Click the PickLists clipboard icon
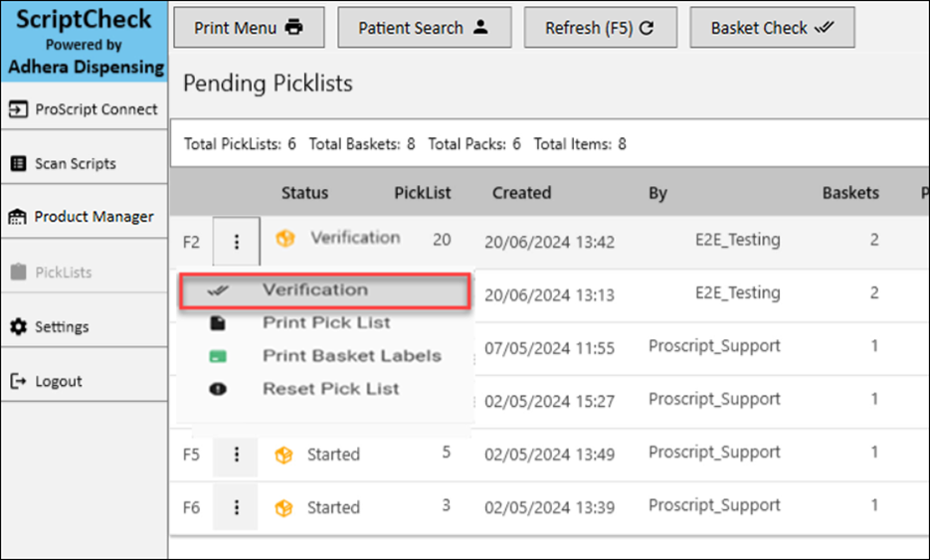Viewport: 930px width, 560px height. pyautogui.click(x=18, y=272)
